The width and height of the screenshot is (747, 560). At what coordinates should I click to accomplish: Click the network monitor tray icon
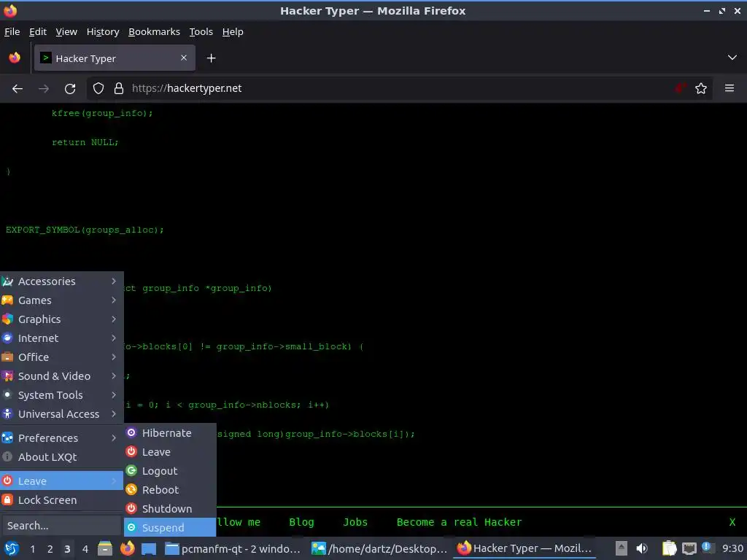point(689,548)
